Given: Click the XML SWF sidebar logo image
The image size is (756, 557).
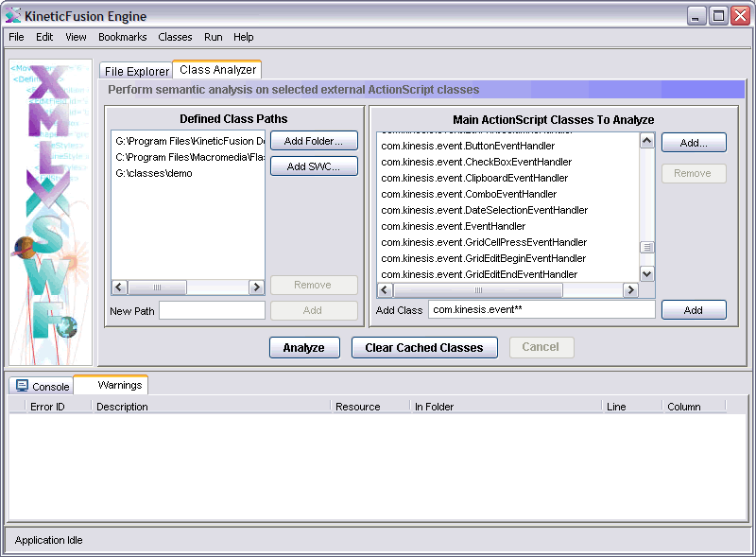Looking at the screenshot, I should (x=51, y=213).
